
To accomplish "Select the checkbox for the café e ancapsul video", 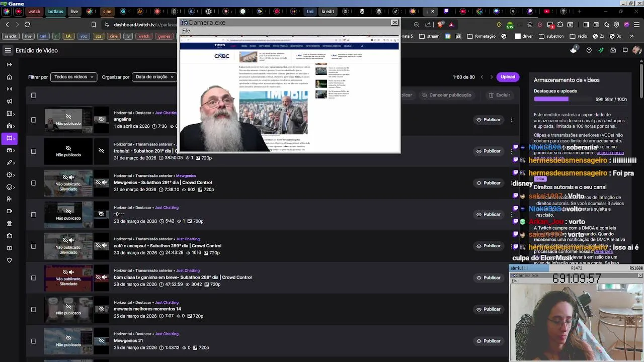I will [x=34, y=246].
